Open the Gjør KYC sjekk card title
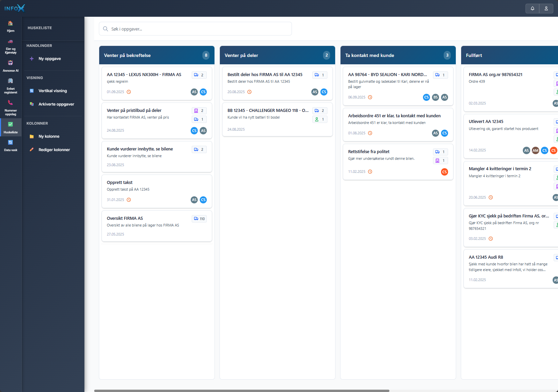Viewport: 558px width, 392px height. 509,216
